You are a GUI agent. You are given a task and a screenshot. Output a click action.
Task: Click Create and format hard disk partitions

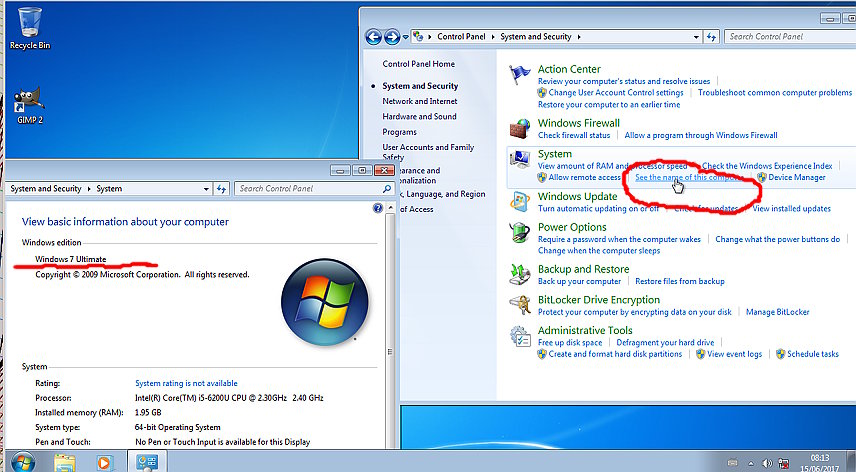pos(615,354)
